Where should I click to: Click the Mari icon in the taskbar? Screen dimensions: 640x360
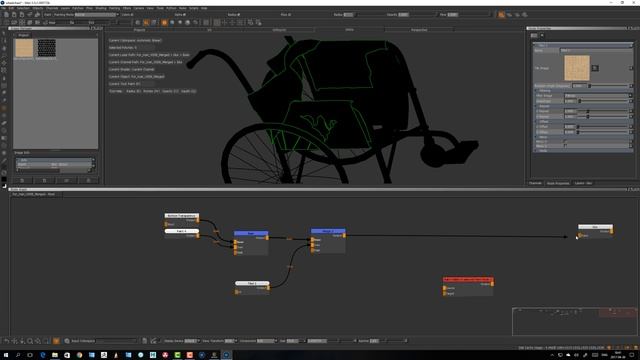click(226, 355)
